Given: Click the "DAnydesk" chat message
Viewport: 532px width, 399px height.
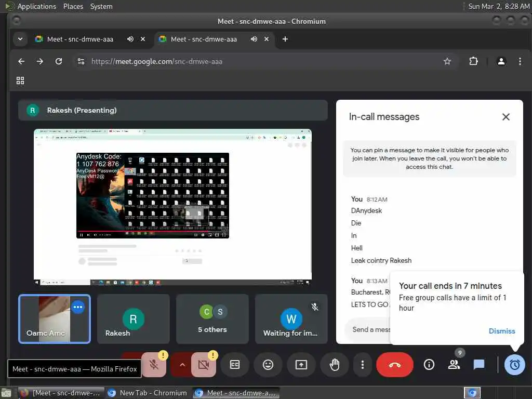Looking at the screenshot, I should pyautogui.click(x=366, y=210).
